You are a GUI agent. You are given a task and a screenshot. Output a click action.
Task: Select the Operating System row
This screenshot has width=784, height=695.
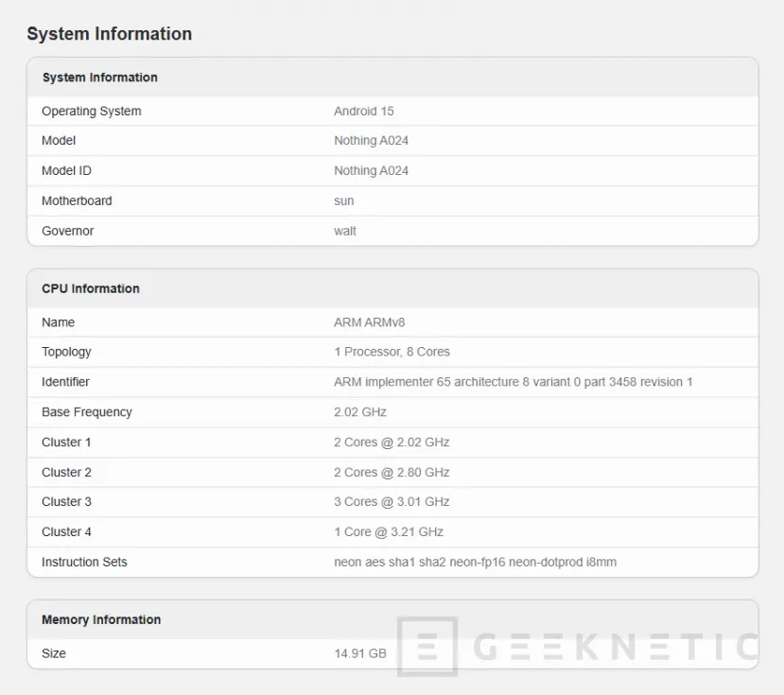point(91,111)
